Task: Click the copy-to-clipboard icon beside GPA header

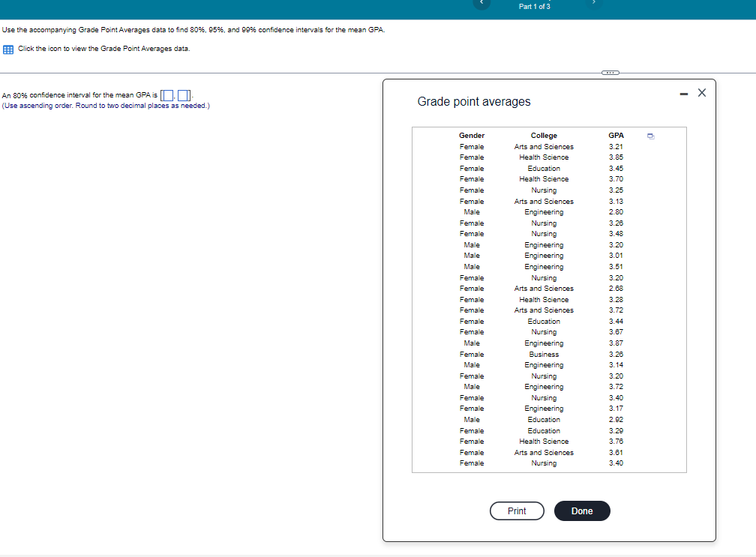Action: point(649,136)
